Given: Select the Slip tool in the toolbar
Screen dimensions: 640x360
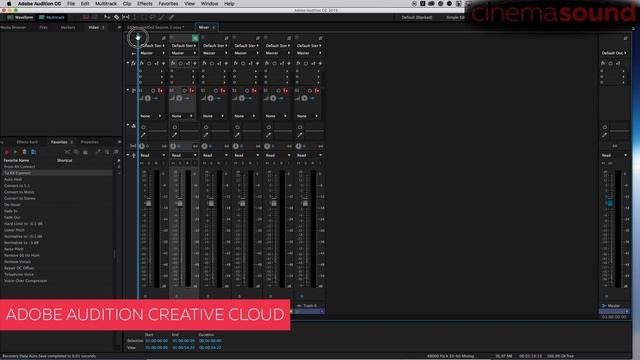Looking at the screenshot, I should (126, 17).
